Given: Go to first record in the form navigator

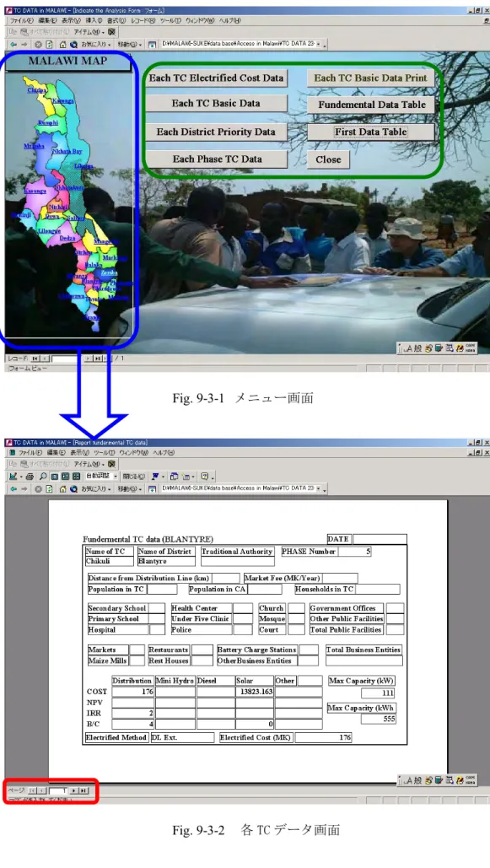Looking at the screenshot, I should click(35, 359).
